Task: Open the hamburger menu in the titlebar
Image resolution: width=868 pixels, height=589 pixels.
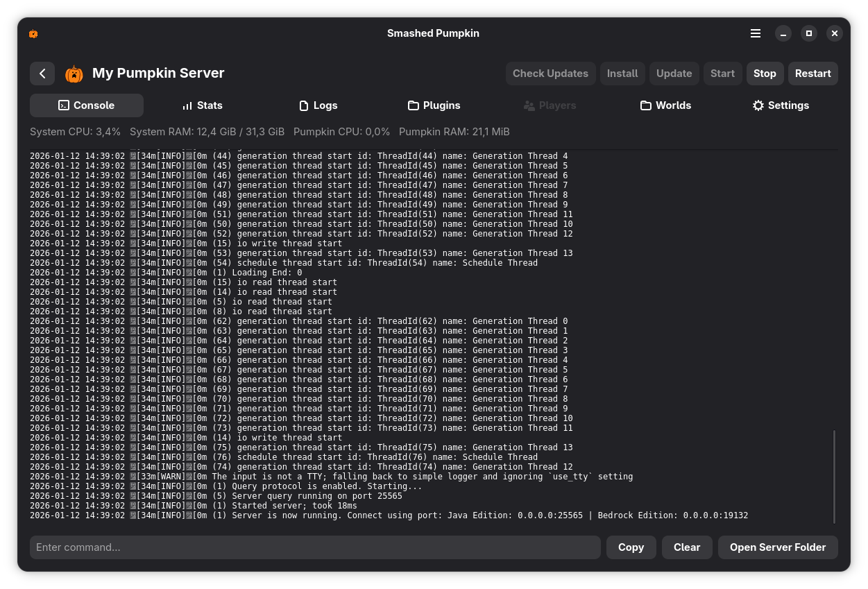Action: 756,33
